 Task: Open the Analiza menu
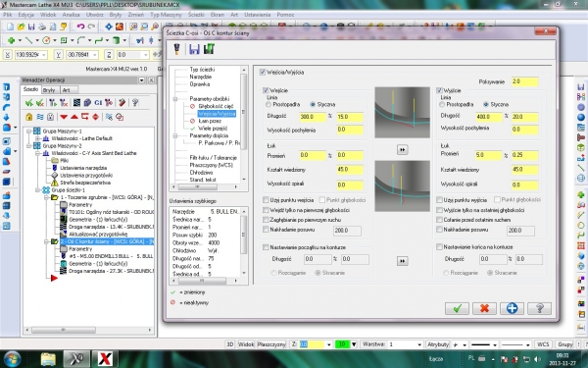point(71,15)
